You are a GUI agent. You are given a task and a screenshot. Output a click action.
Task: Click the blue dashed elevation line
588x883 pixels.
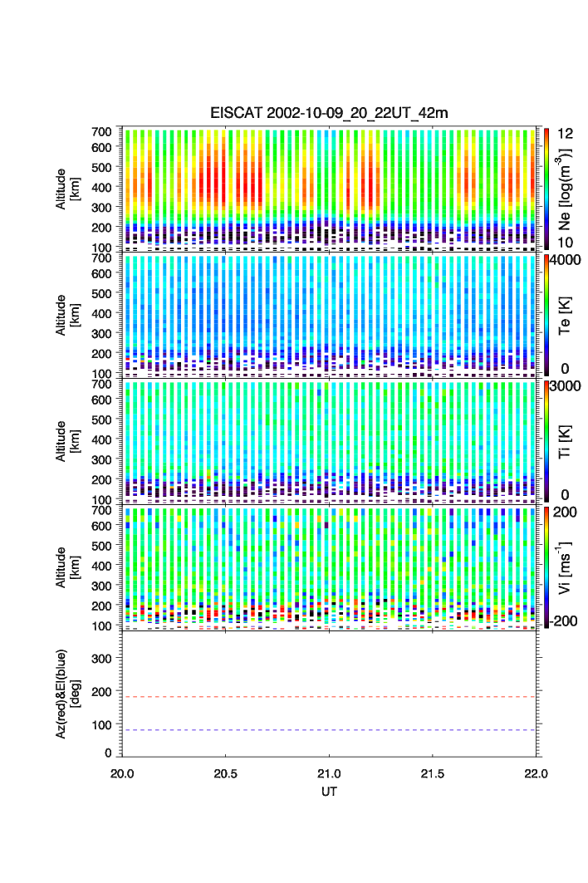tap(331, 730)
